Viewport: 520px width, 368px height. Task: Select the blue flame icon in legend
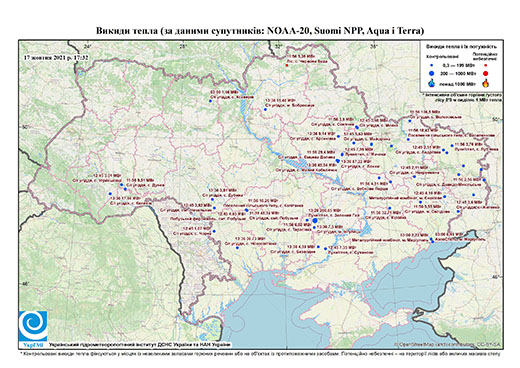(x=432, y=83)
